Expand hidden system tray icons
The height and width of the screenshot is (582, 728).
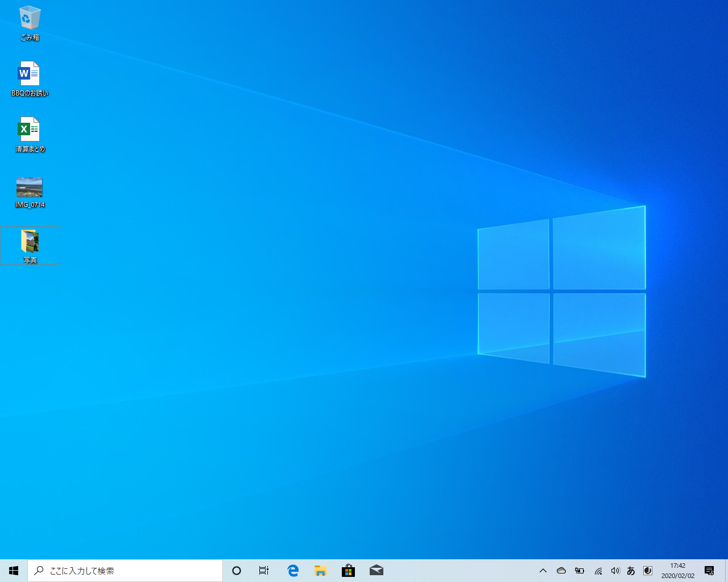pos(543,571)
